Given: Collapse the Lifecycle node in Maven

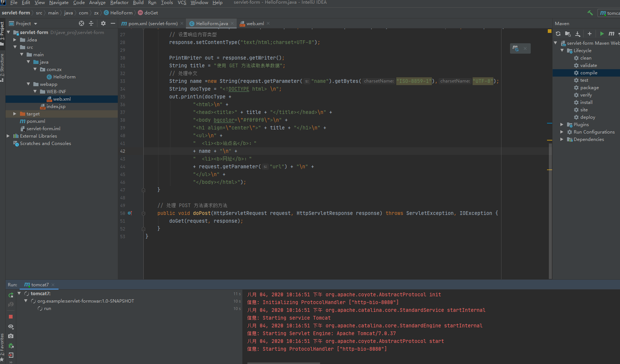Looking at the screenshot, I should [x=562, y=50].
